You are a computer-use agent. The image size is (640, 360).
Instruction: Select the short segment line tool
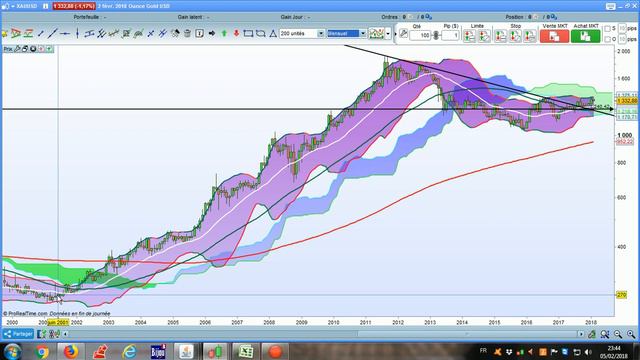pos(40,34)
